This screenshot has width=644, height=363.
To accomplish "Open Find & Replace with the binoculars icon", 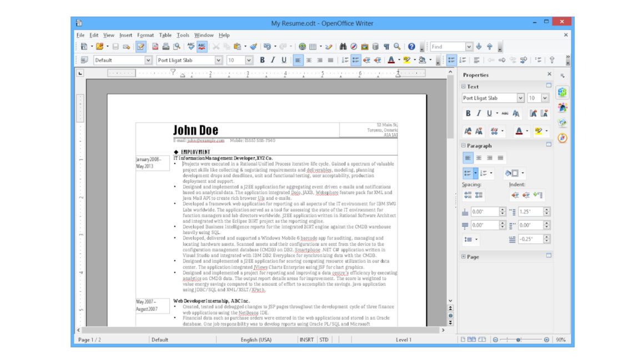I will [344, 47].
